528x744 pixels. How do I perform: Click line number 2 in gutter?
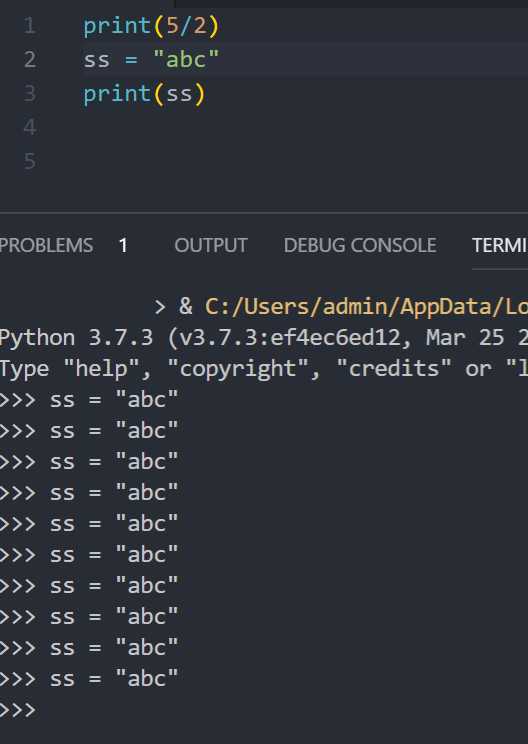[29, 60]
